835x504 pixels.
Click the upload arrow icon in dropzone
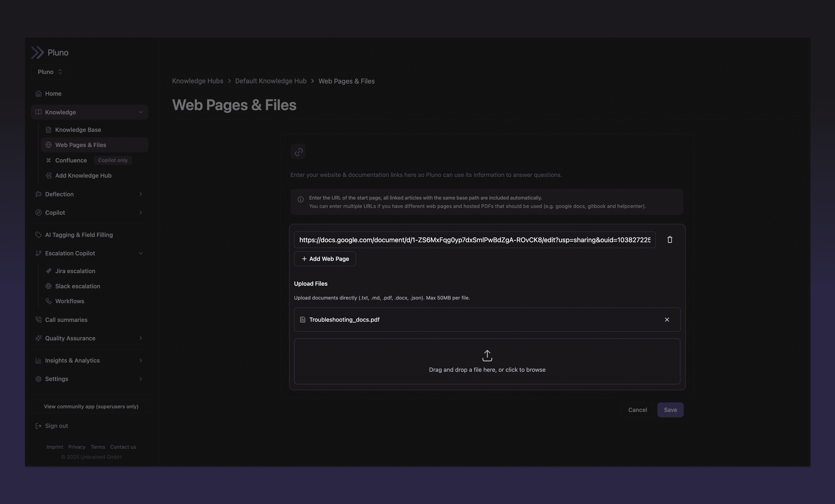[487, 356]
